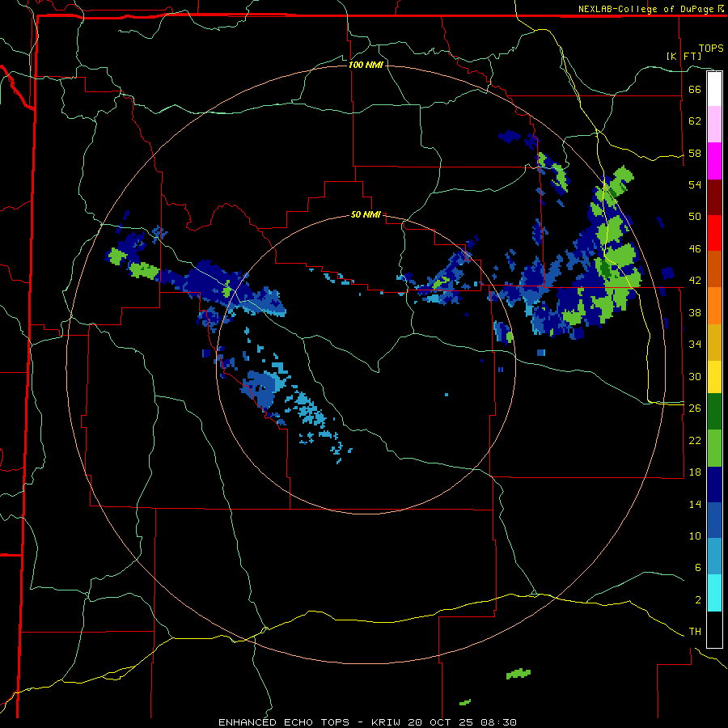This screenshot has height=728, width=728.
Task: Click the medium blue 10-14 kft swatch
Action: pyautogui.click(x=714, y=520)
